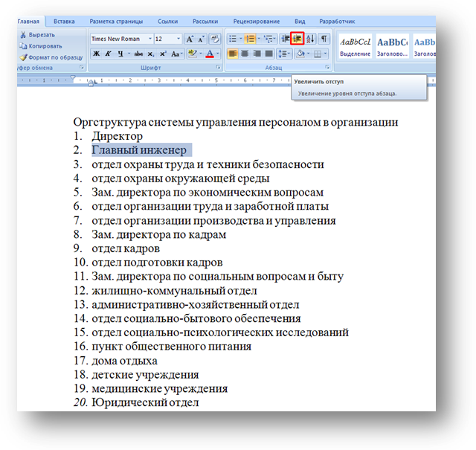The image size is (476, 450).
Task: Click the Decrease Indent icon
Action: (x=285, y=39)
